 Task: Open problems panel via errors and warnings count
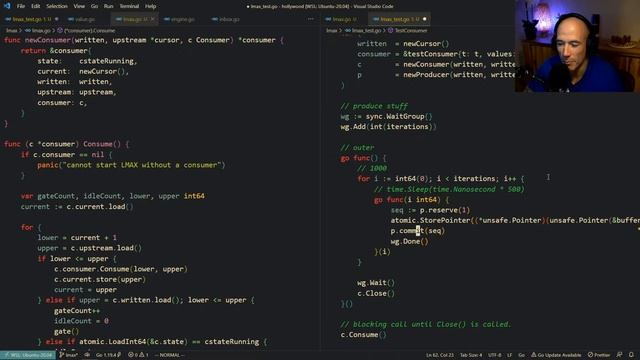[138, 355]
